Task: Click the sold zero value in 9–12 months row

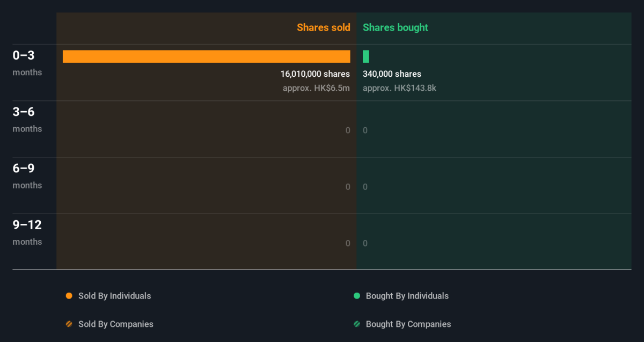Action: pyautogui.click(x=348, y=243)
